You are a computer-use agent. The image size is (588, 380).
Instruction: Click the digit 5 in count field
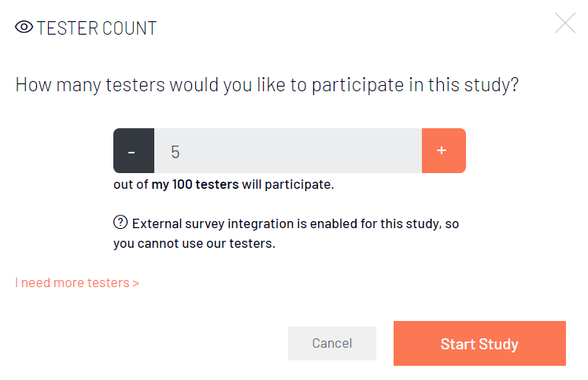[175, 152]
